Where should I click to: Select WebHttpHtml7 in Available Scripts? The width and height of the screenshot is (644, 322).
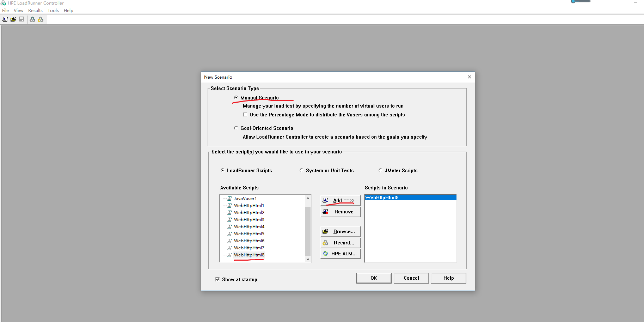[x=249, y=248]
